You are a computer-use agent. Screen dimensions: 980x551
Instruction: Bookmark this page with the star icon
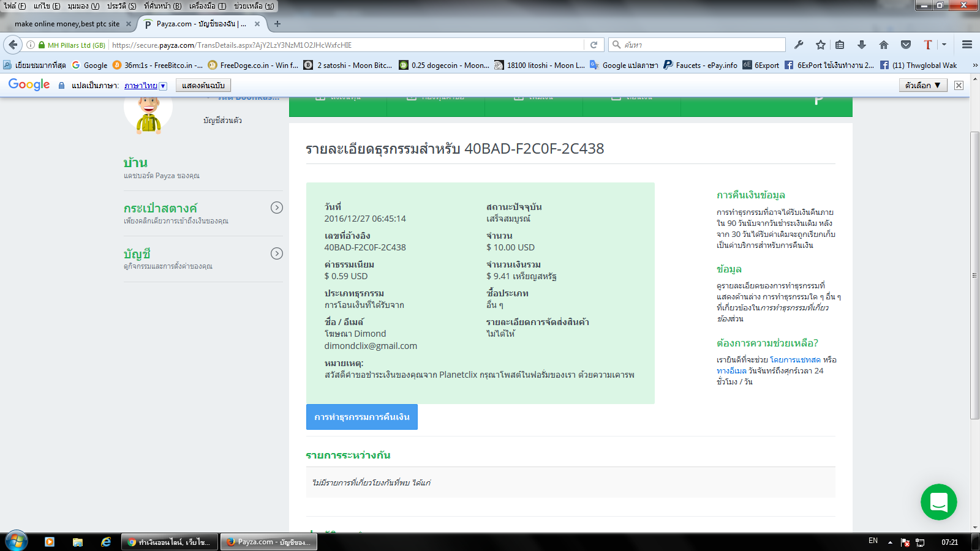(x=821, y=45)
